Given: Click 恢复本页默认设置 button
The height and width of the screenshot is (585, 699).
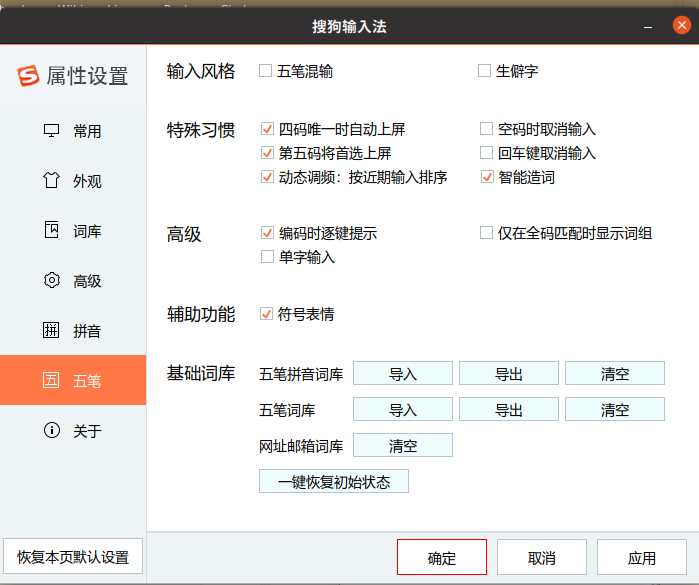Looking at the screenshot, I should pos(73,556).
